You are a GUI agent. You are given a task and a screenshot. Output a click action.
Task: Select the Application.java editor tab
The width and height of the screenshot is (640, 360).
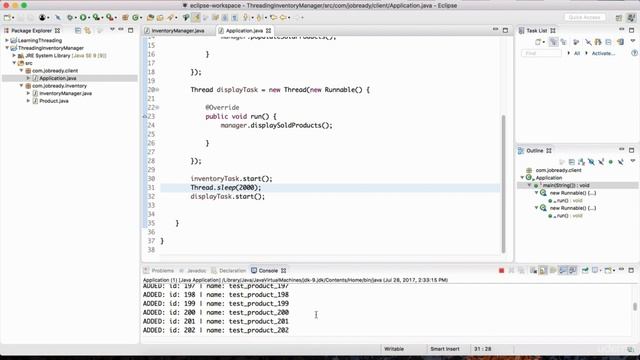244,31
